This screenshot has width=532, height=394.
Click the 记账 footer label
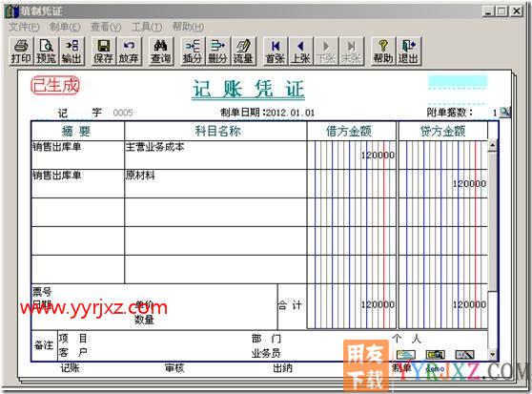[71, 368]
